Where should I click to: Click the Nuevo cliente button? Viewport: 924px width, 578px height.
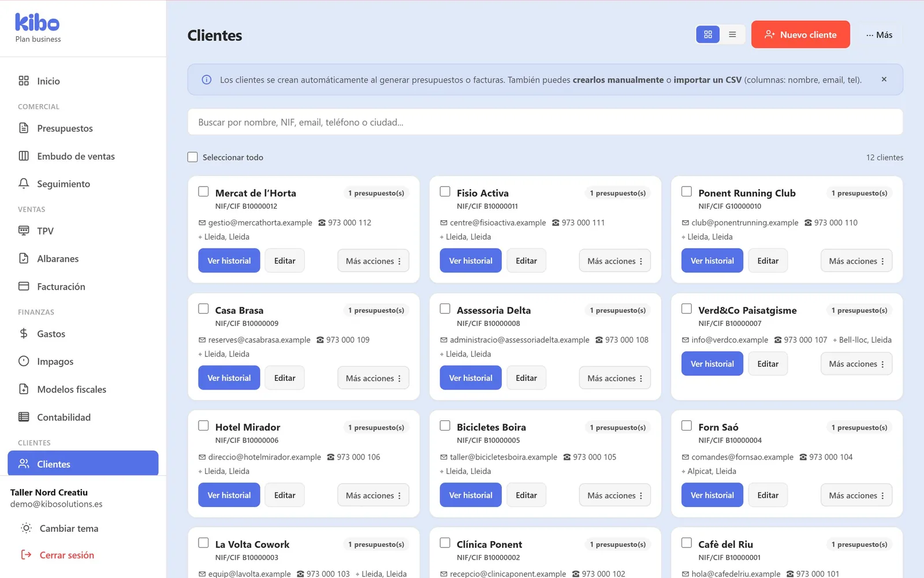pyautogui.click(x=800, y=35)
